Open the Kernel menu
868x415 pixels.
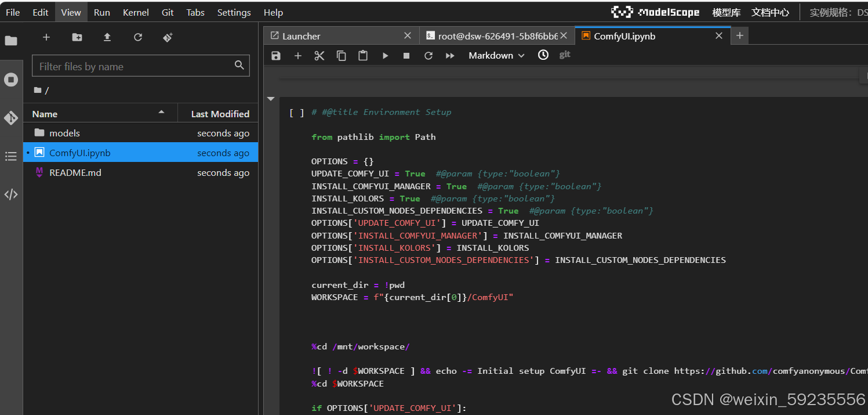[136, 12]
